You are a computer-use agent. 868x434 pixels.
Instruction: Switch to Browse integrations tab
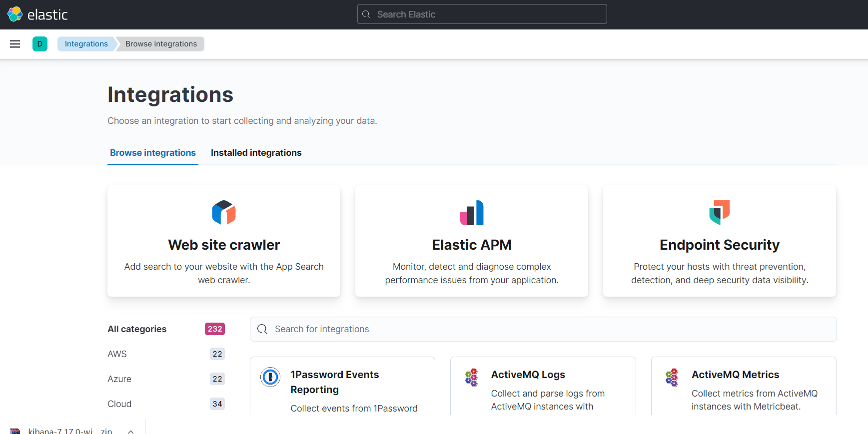153,153
